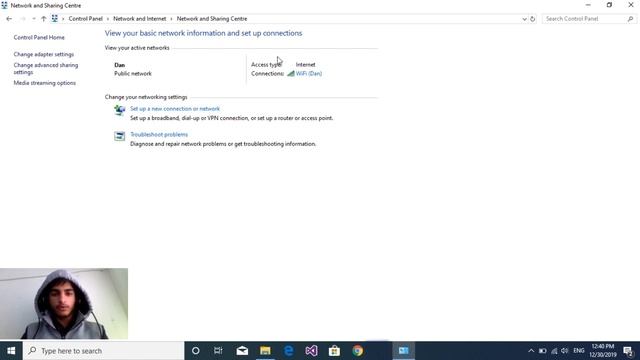Click Set up a new connection link
Screen dimensions: 640x360
(175, 109)
